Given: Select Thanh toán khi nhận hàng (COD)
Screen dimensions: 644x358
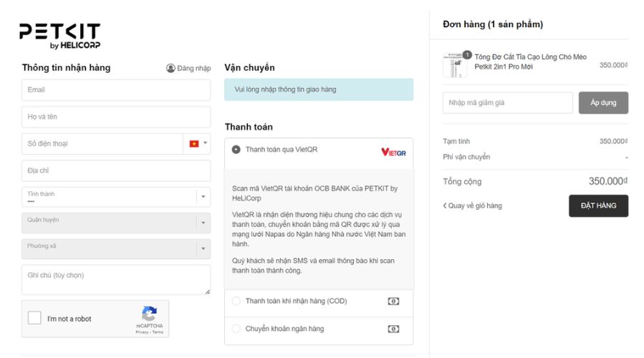Looking at the screenshot, I should click(x=236, y=301).
